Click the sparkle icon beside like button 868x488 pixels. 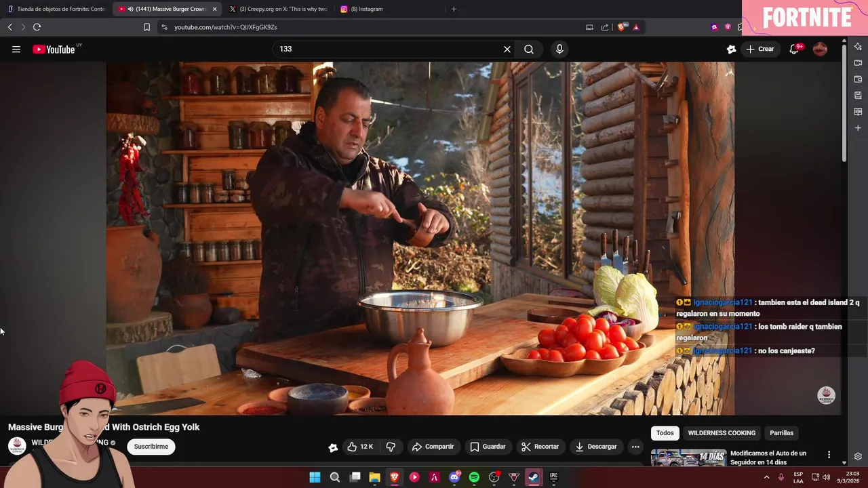tap(333, 447)
